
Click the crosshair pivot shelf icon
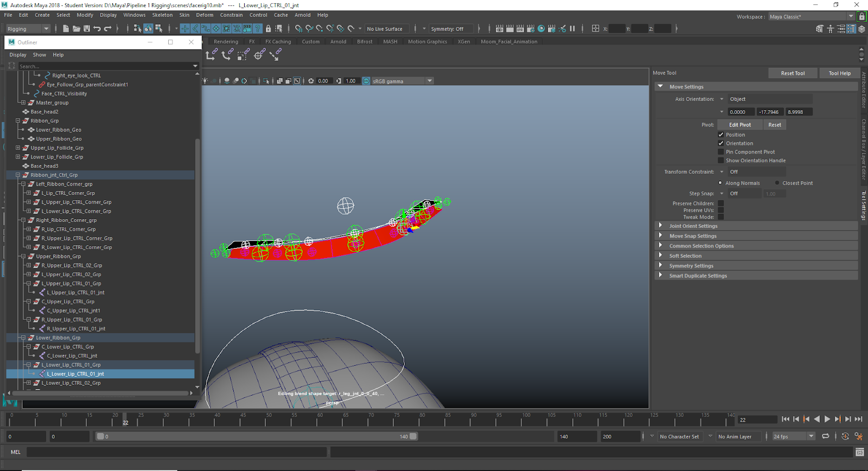coord(259,54)
